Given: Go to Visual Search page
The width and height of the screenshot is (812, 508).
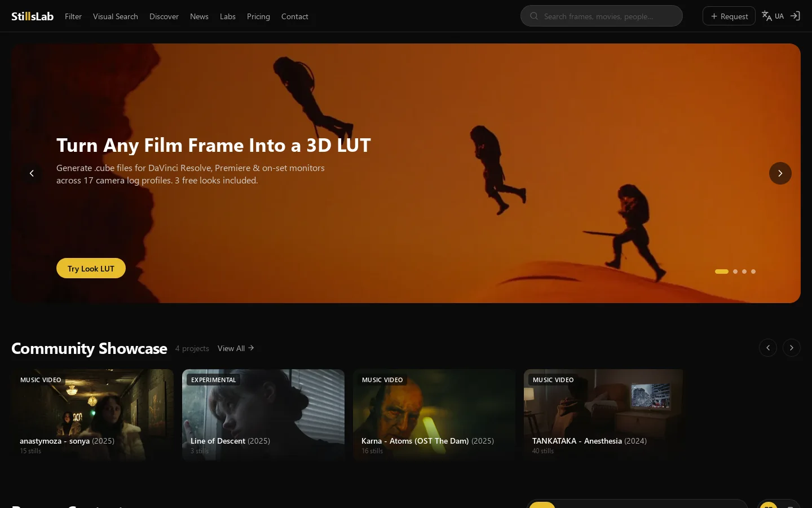Looking at the screenshot, I should pos(116,16).
